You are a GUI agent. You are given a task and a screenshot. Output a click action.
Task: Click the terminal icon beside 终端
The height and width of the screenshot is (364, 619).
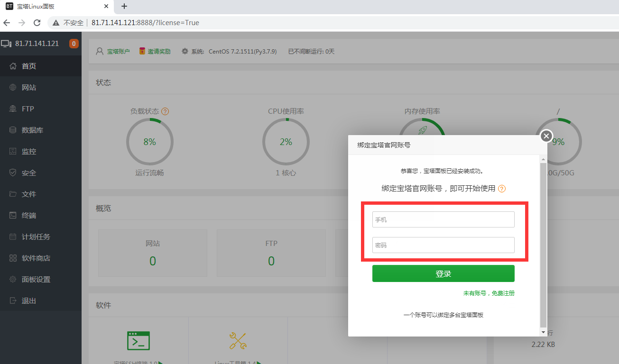tap(13, 215)
